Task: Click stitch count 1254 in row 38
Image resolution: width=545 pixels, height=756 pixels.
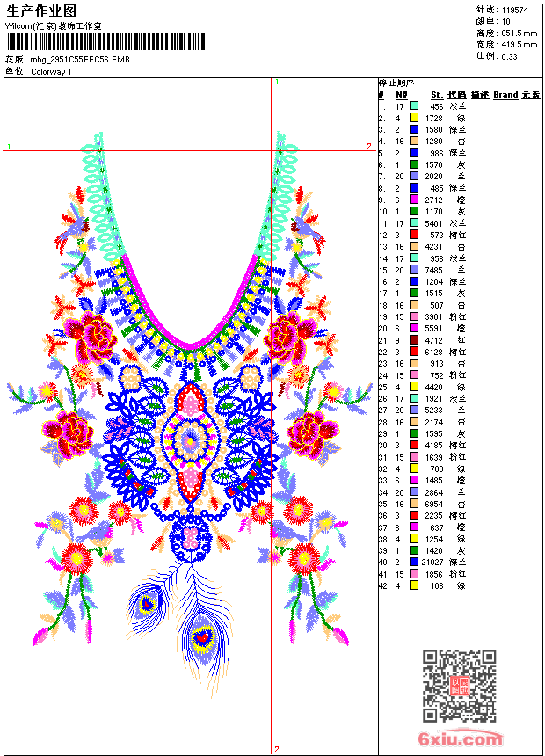Action: pos(433,539)
